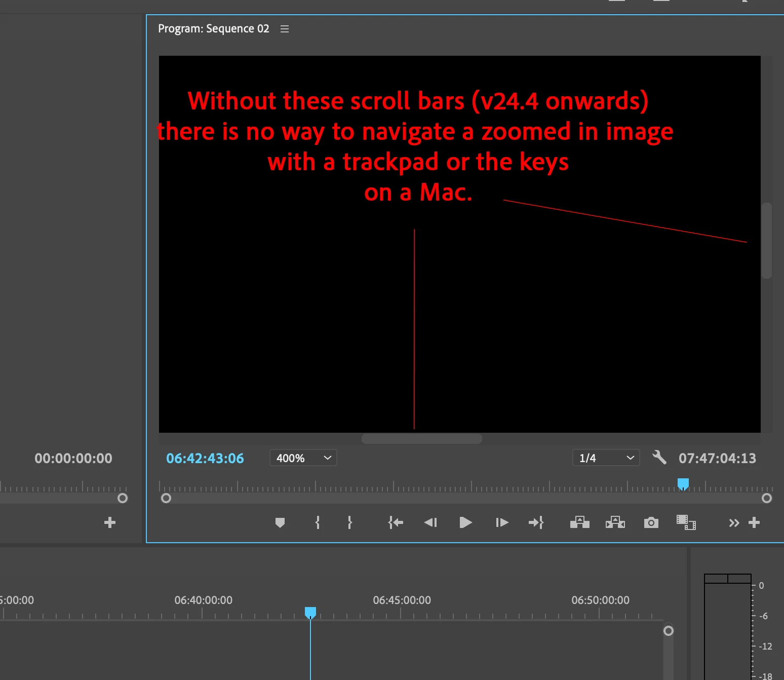Play the Program monitor sequence
Viewport: 784px width, 680px height.
tap(465, 522)
